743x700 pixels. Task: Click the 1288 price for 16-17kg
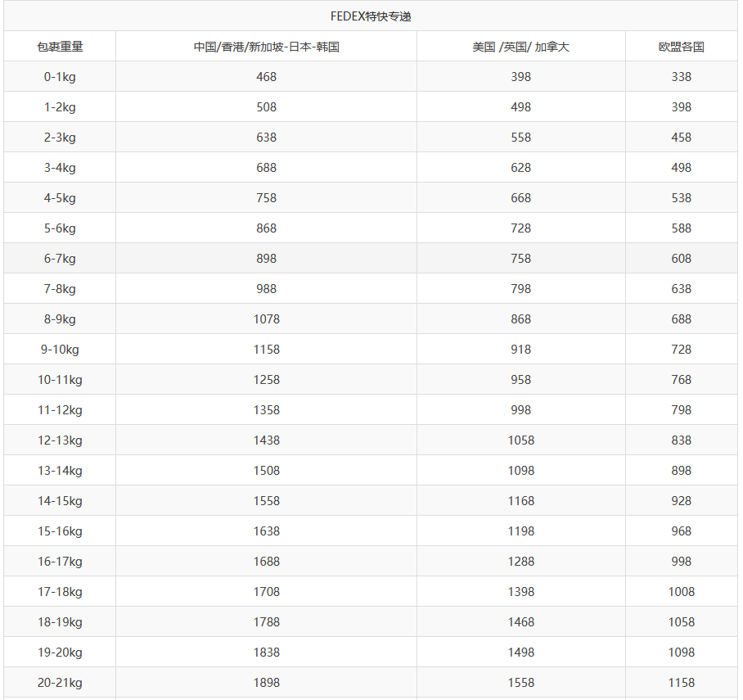pos(520,562)
